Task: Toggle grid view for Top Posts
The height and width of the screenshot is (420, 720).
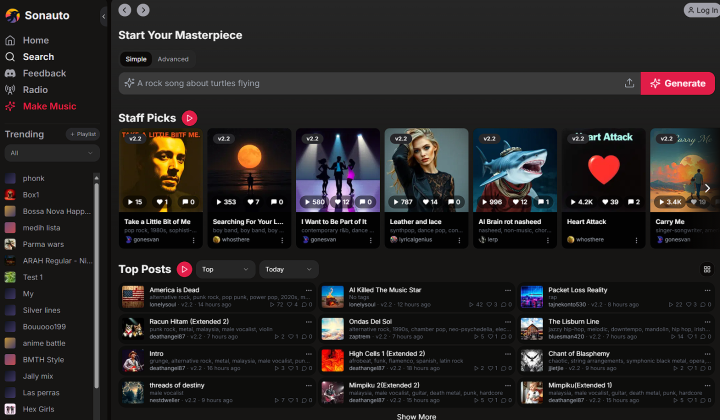Action: pos(708,269)
